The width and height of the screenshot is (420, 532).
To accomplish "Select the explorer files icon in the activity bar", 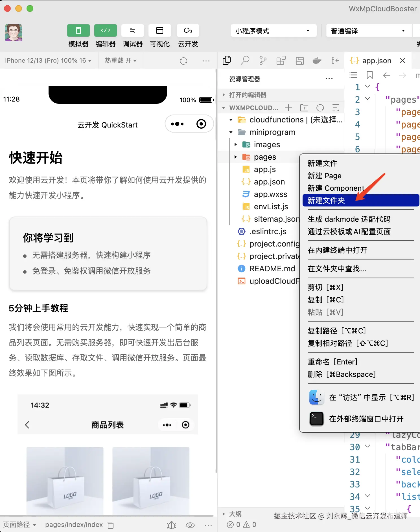I will click(x=227, y=60).
